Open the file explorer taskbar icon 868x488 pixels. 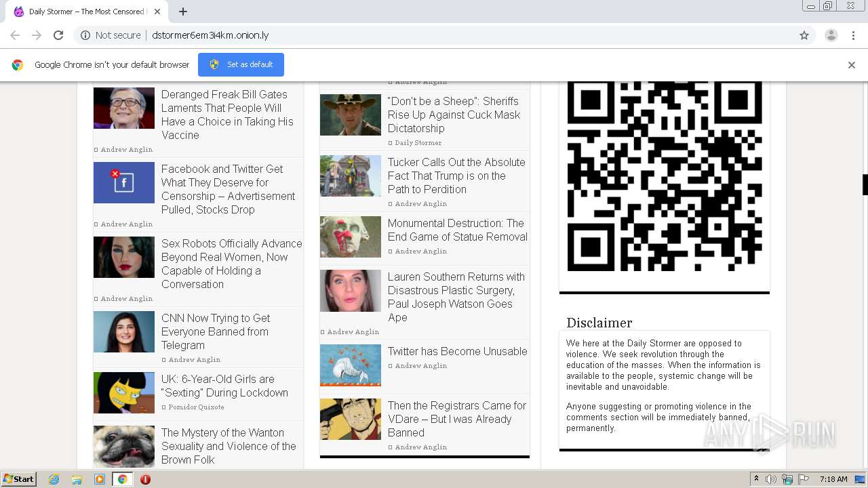tap(77, 479)
